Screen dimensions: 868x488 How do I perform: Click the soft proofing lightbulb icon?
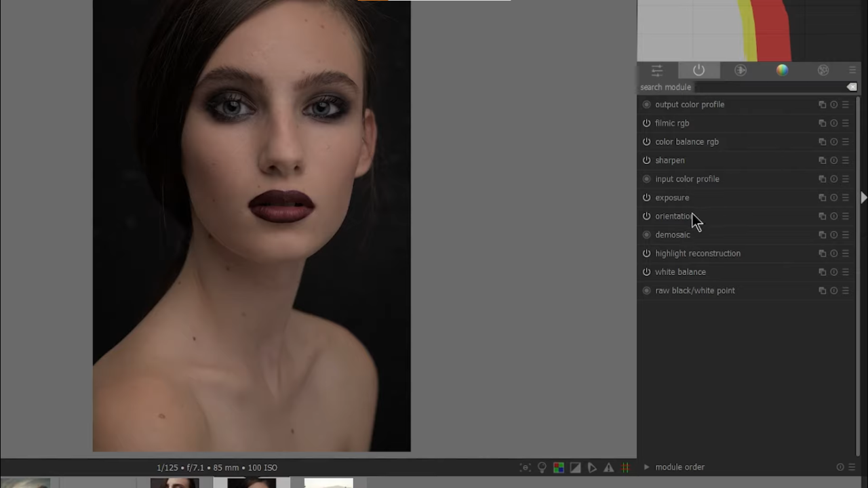tap(542, 467)
